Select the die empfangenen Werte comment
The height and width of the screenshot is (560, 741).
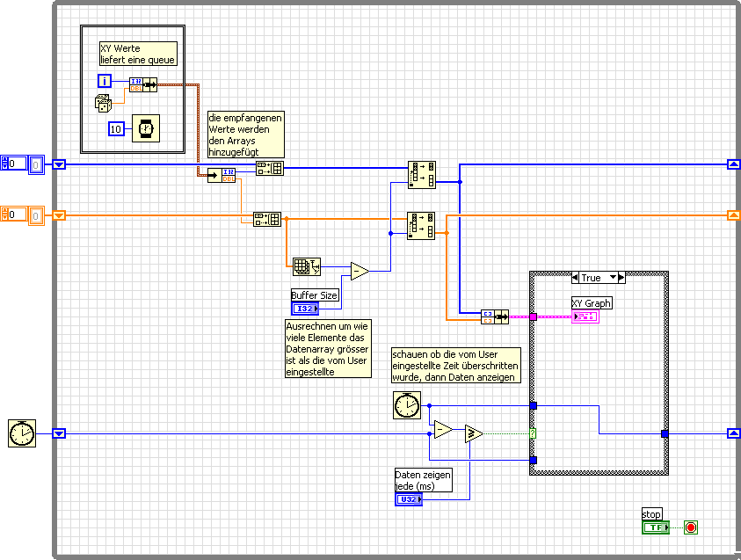[x=246, y=135]
